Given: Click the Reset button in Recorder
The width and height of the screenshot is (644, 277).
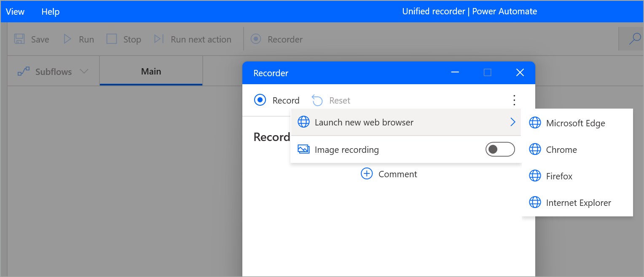Looking at the screenshot, I should click(331, 100).
